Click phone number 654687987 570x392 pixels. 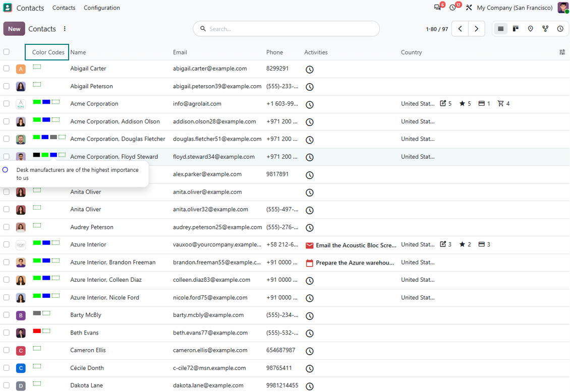coord(280,350)
